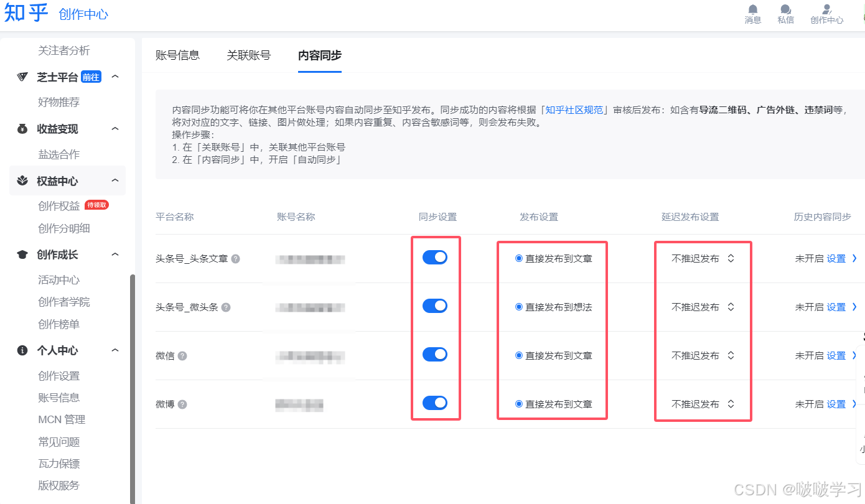
Task: Click the help icon beside 微博
Action: (182, 404)
